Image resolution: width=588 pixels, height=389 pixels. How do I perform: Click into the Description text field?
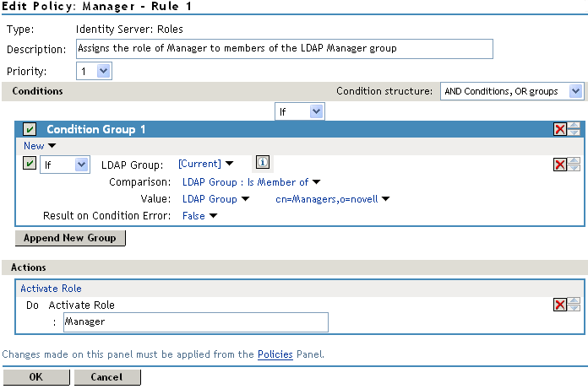click(x=284, y=49)
